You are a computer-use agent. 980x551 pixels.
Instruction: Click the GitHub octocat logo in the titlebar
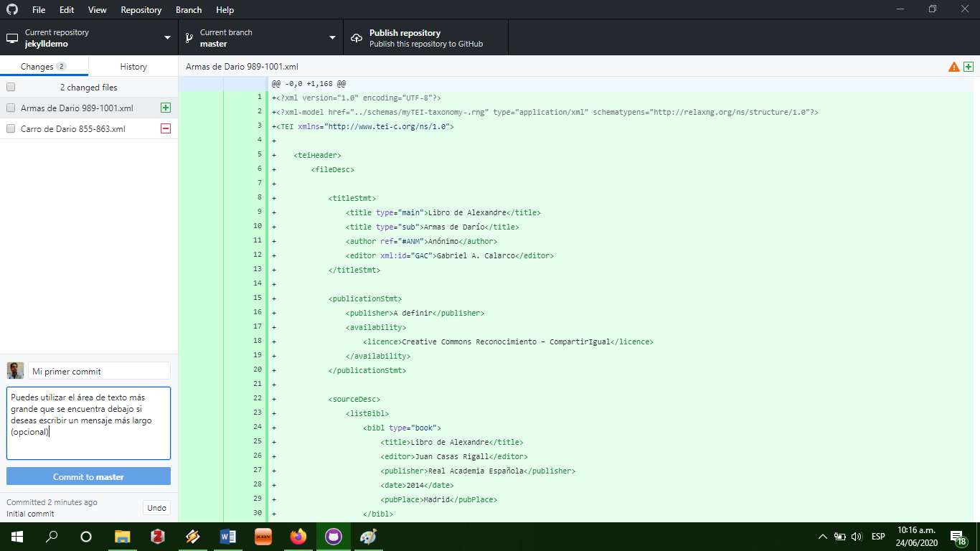click(x=11, y=9)
